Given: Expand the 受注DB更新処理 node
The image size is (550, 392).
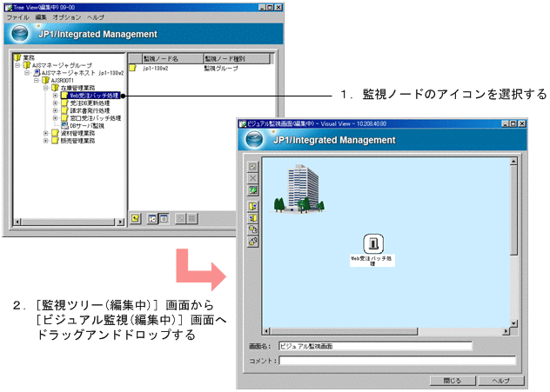Looking at the screenshot, I should click(55, 103).
